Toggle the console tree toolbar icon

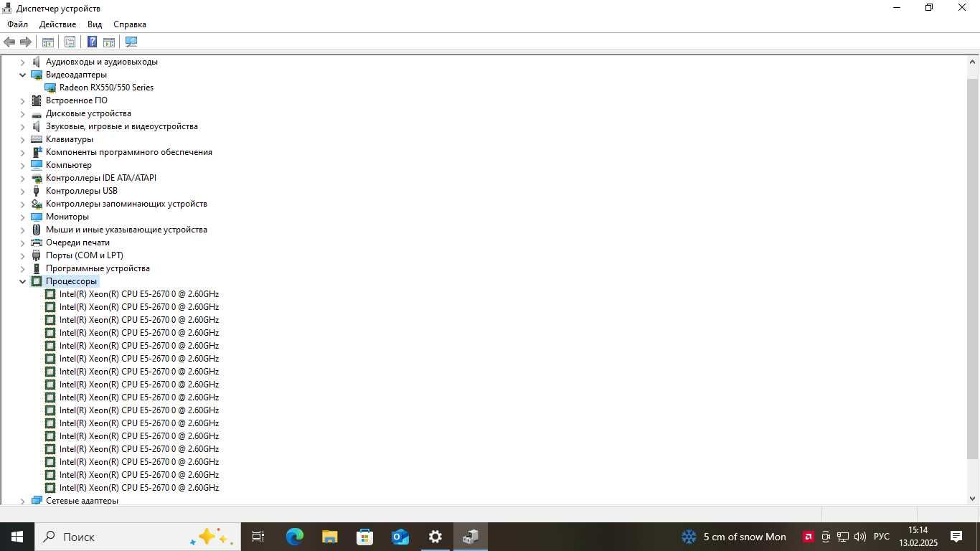coord(48,42)
